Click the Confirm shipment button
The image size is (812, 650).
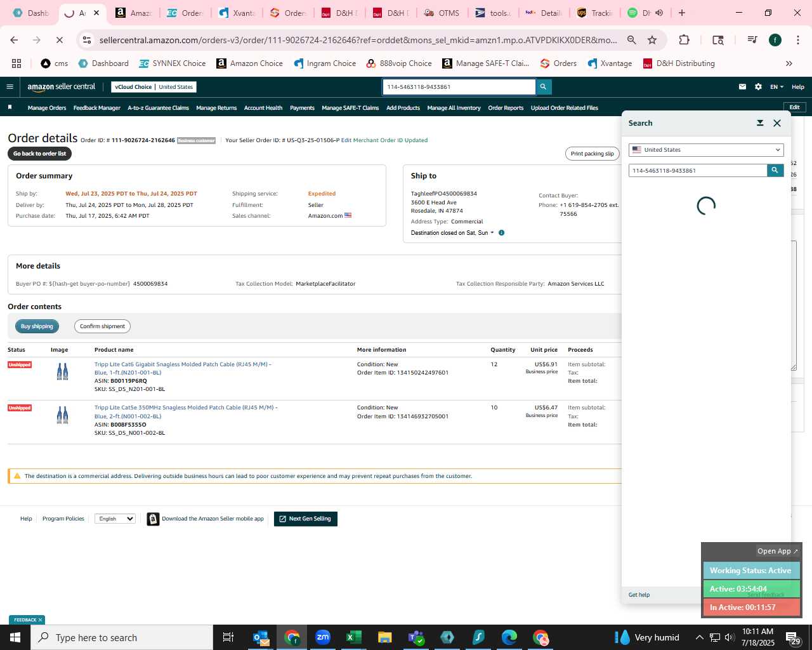pos(102,326)
